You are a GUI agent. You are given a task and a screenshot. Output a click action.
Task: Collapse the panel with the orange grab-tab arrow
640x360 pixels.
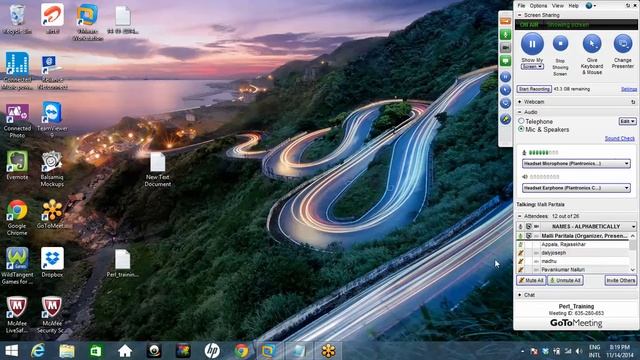505,21
